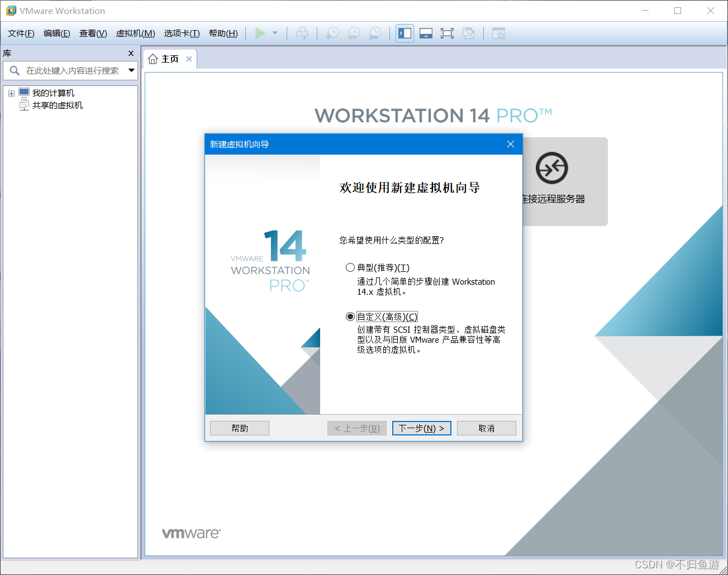This screenshot has height=575, width=728.
Task: Open the 选项卡(T) menu
Action: pyautogui.click(x=182, y=33)
